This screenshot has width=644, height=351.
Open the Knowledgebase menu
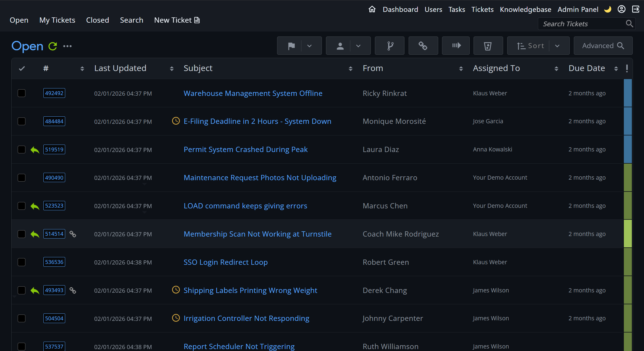pos(525,9)
